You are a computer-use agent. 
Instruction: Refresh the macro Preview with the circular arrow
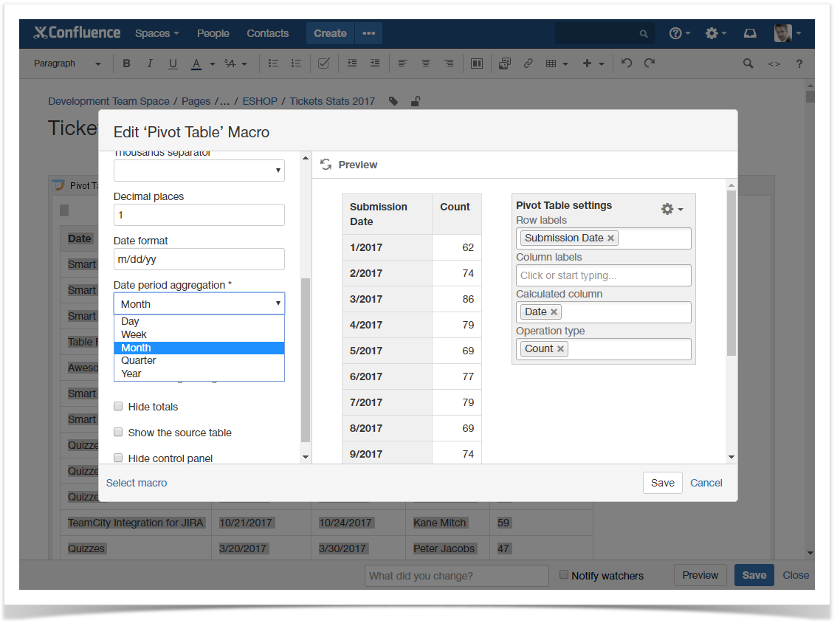pyautogui.click(x=326, y=164)
